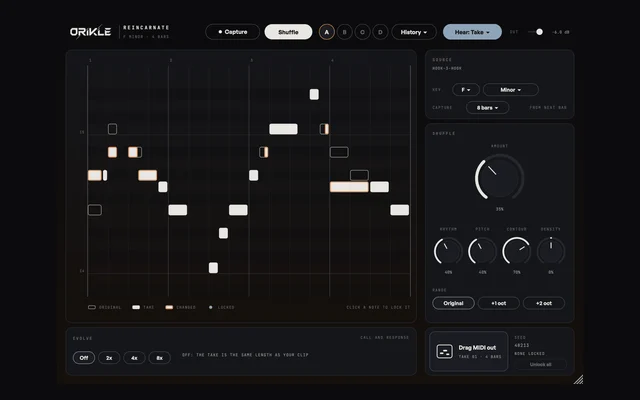Click the TAKE 01 · 4 BARS text
This screenshot has width=640, height=400.
480,357
